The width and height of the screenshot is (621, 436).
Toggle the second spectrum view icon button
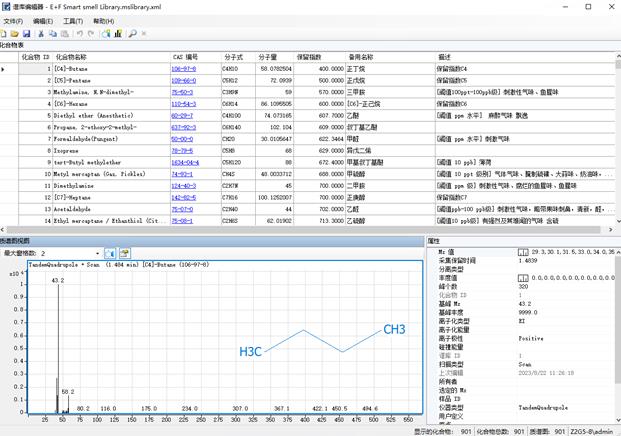click(x=124, y=253)
